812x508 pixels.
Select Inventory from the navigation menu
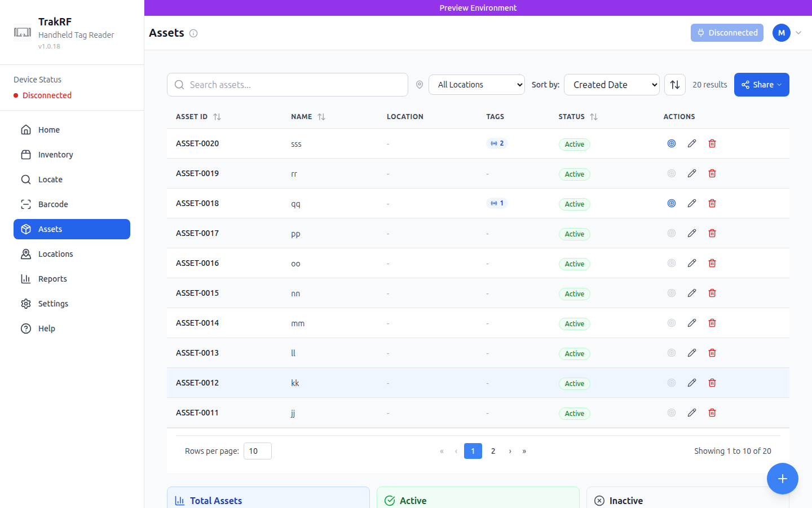coord(56,154)
